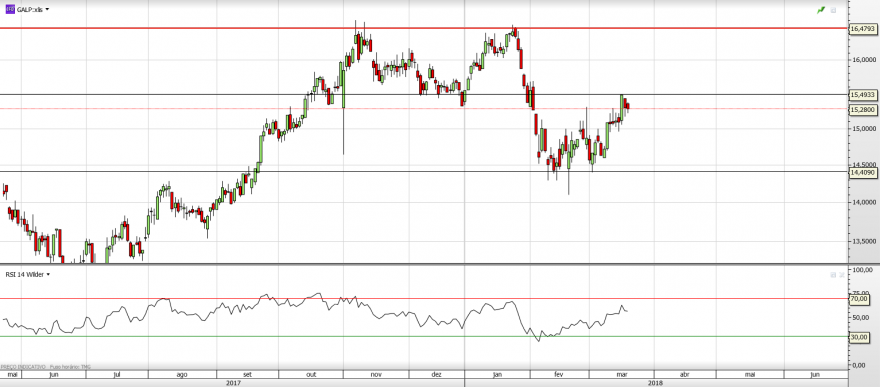This screenshot has height=387, width=880.
Task: Select the 15,2800 last price label
Action: click(863, 109)
